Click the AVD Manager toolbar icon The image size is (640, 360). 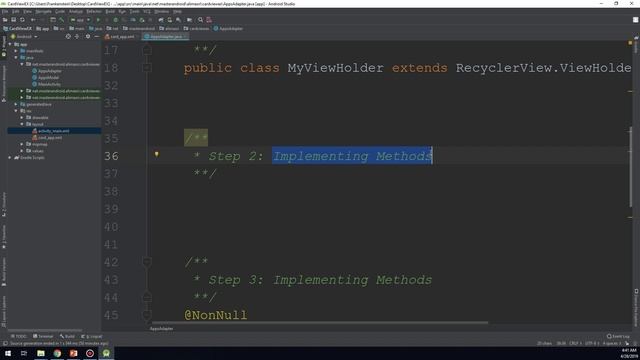tap(170, 20)
